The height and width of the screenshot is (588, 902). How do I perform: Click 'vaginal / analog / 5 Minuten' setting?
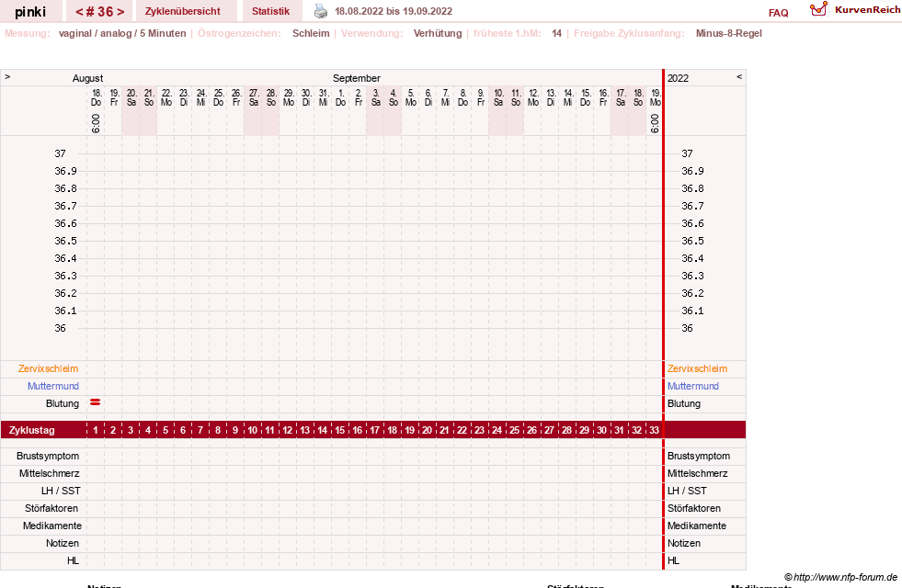click(122, 33)
